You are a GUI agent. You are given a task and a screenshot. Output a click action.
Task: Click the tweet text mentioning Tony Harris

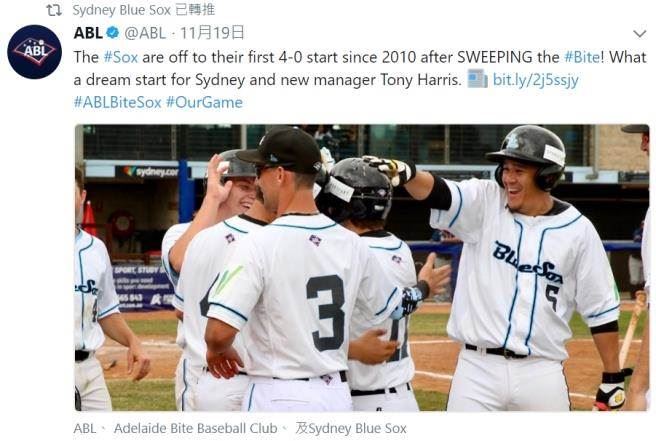[x=360, y=68]
